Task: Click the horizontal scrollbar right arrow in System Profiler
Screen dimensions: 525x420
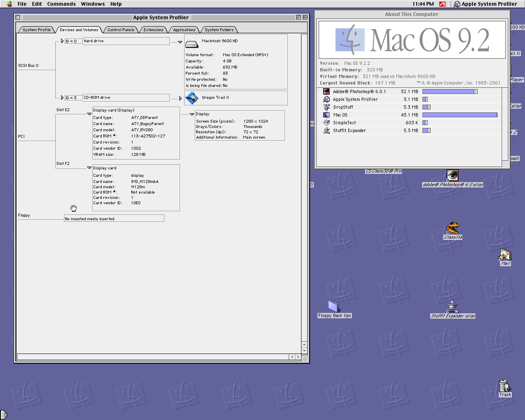Action: pyautogui.click(x=298, y=357)
